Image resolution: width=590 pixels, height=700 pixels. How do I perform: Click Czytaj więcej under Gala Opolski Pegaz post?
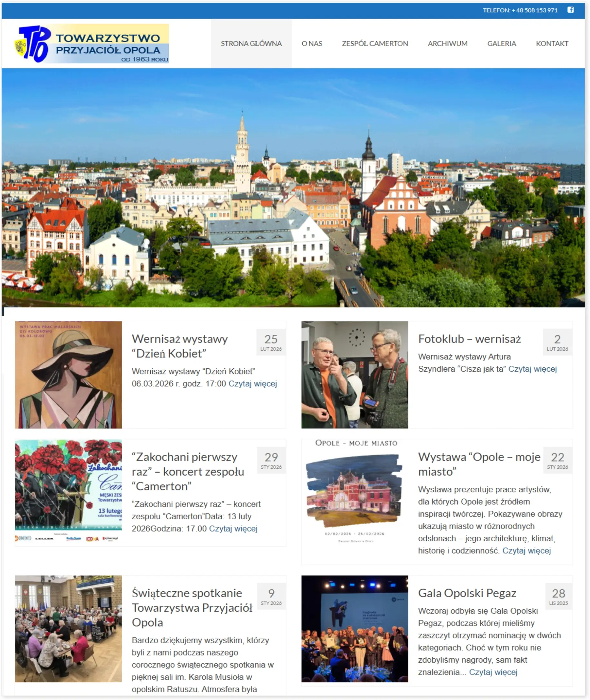point(493,672)
